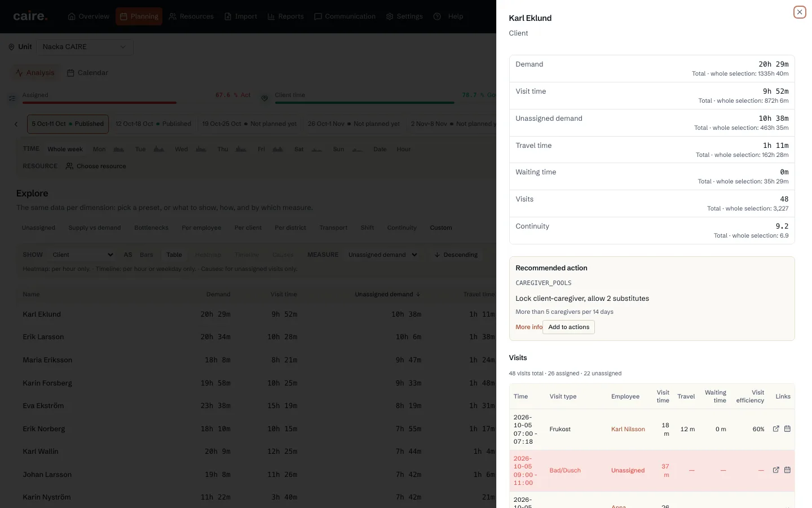Open employee Karl Nilsson in the Frukost row

(x=628, y=429)
